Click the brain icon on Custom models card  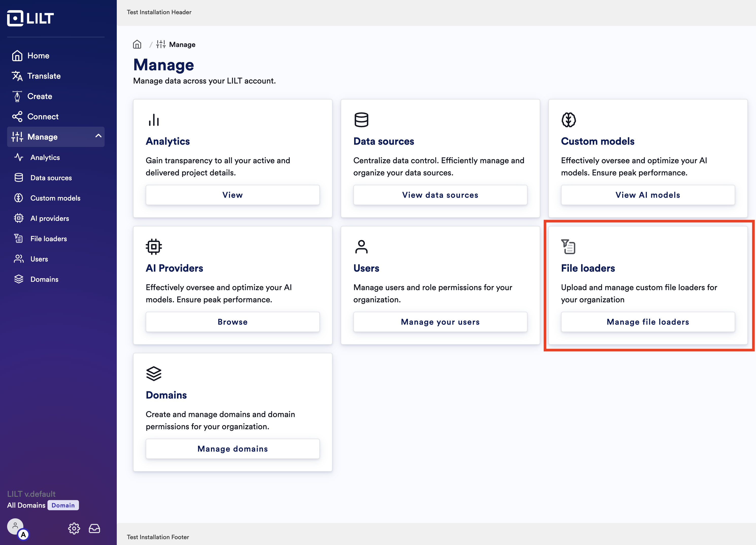coord(569,120)
